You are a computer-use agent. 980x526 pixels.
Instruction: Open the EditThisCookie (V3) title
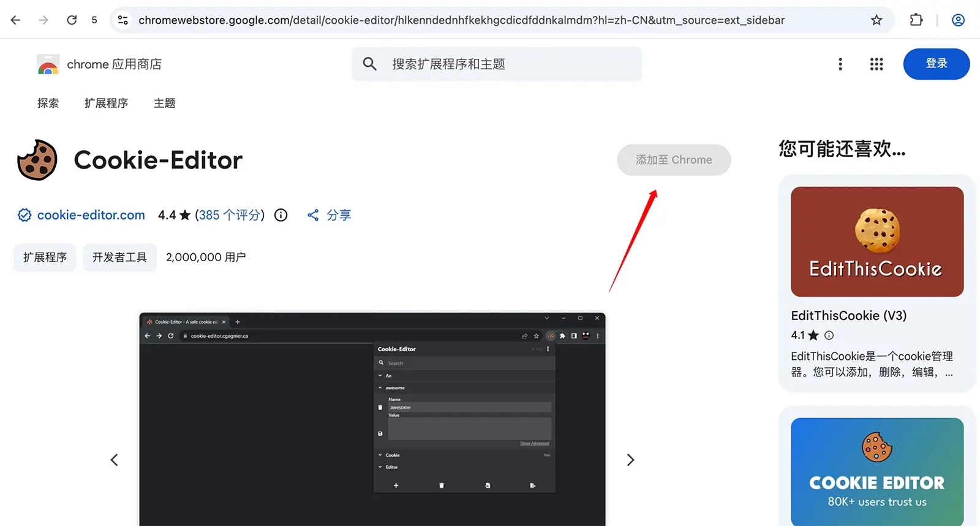pos(849,316)
